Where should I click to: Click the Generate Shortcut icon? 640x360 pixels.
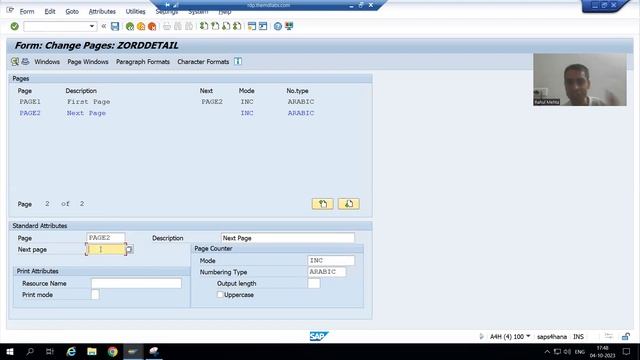[x=263, y=27]
